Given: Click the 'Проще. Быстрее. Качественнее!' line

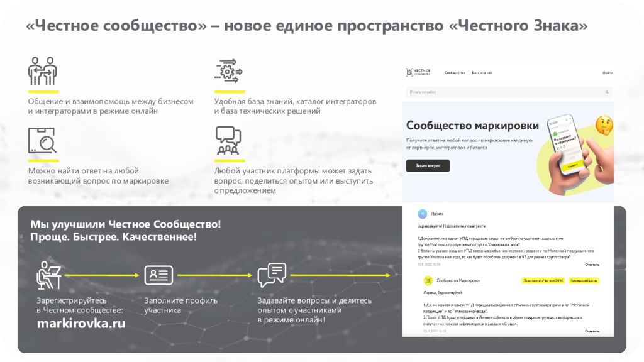Looking at the screenshot, I should click(113, 237).
